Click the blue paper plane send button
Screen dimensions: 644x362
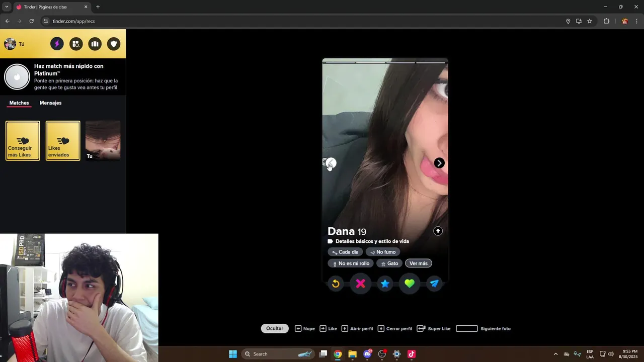click(434, 284)
